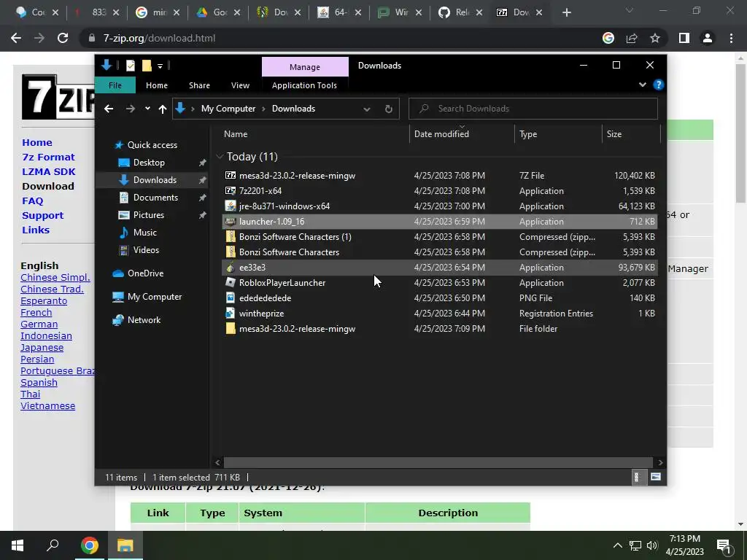This screenshot has width=747, height=560.
Task: Click My Computer in the navigation pane
Action: click(155, 297)
